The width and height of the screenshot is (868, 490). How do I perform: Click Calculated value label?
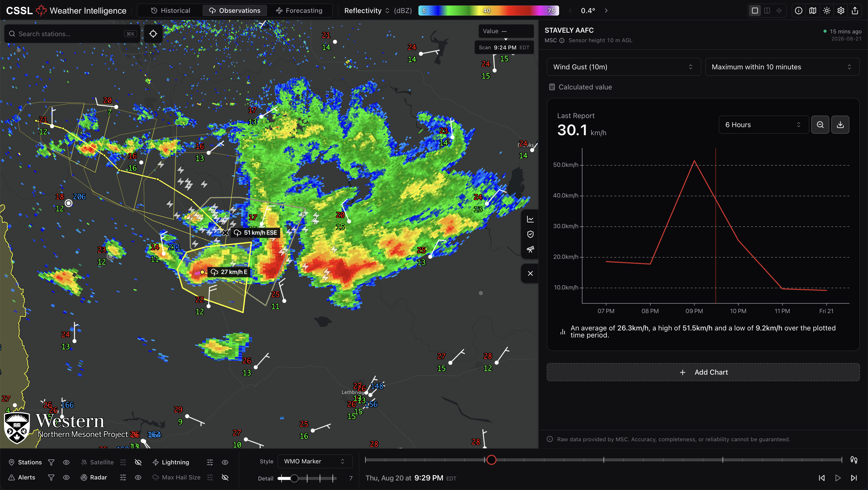point(585,87)
